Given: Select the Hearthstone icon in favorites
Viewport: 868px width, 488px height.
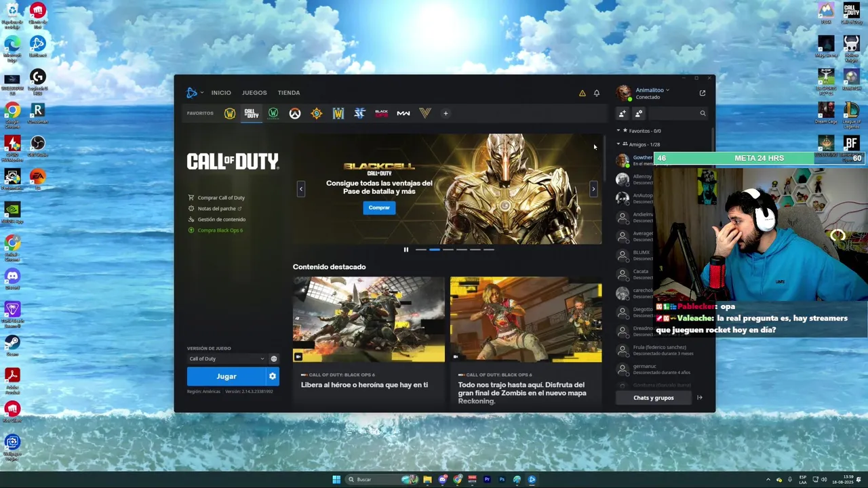Looking at the screenshot, I should pyautogui.click(x=317, y=114).
